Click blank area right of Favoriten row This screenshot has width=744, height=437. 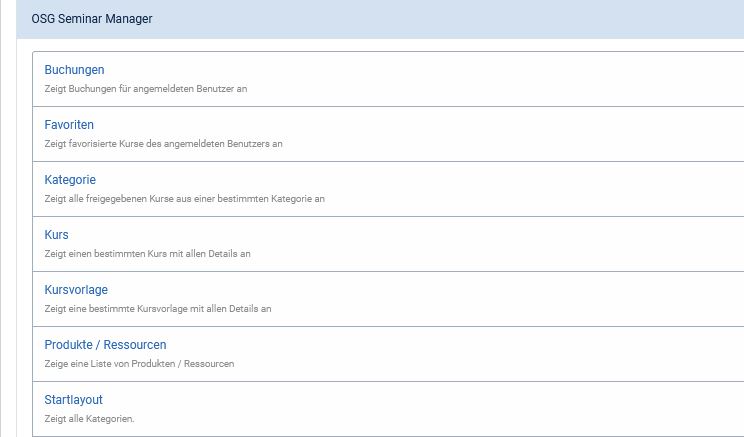click(x=550, y=134)
